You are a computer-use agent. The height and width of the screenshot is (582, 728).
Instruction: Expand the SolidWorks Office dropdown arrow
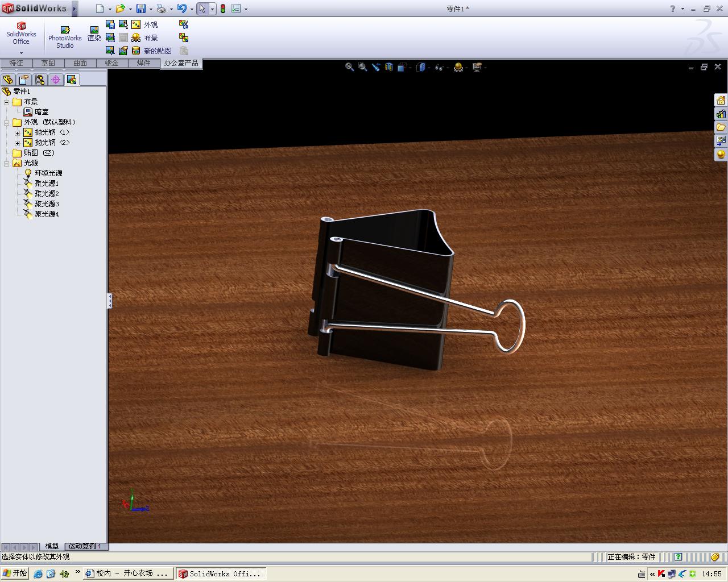click(21, 53)
